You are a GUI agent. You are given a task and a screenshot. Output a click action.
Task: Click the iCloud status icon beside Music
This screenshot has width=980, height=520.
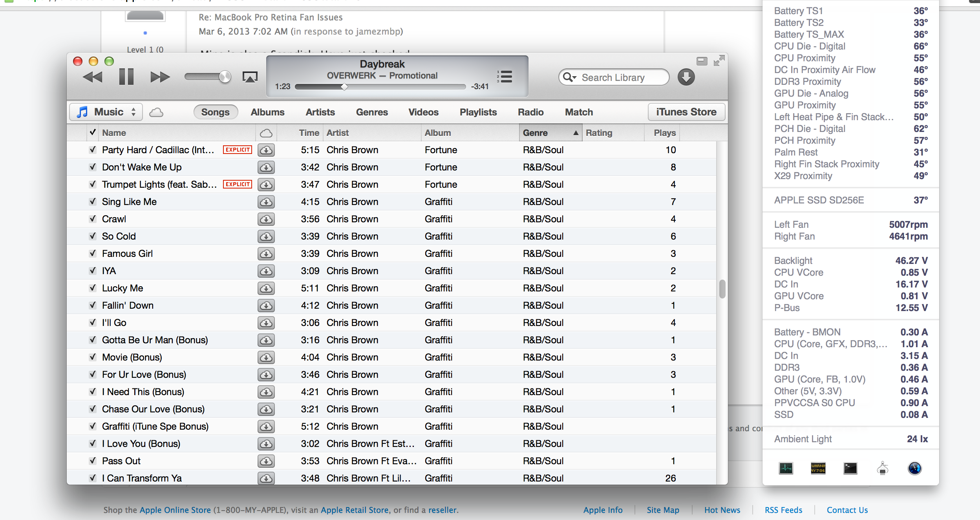[156, 113]
